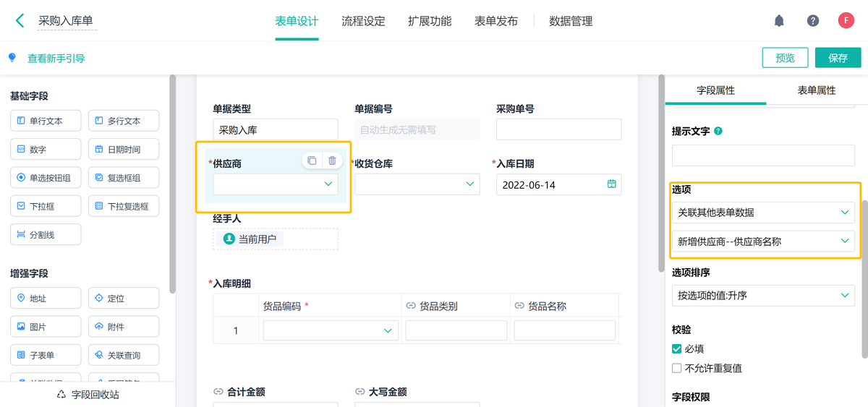Open the notification bell

pyautogui.click(x=779, y=21)
